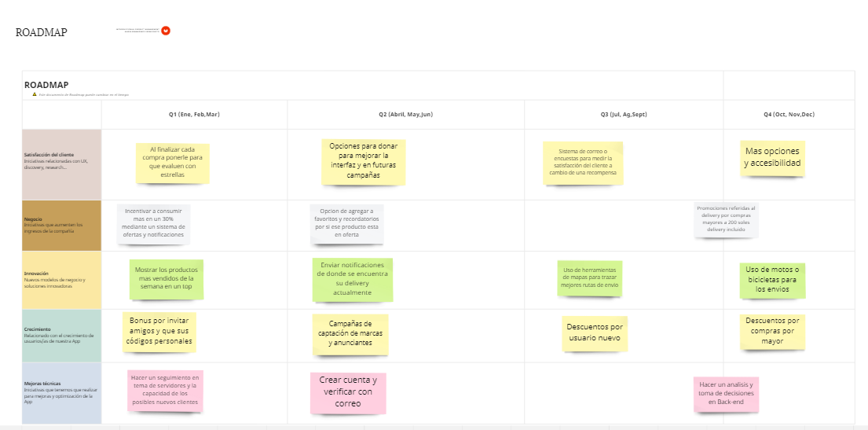Click the yellow warning triangle icon
The width and height of the screenshot is (868, 430).
click(35, 94)
